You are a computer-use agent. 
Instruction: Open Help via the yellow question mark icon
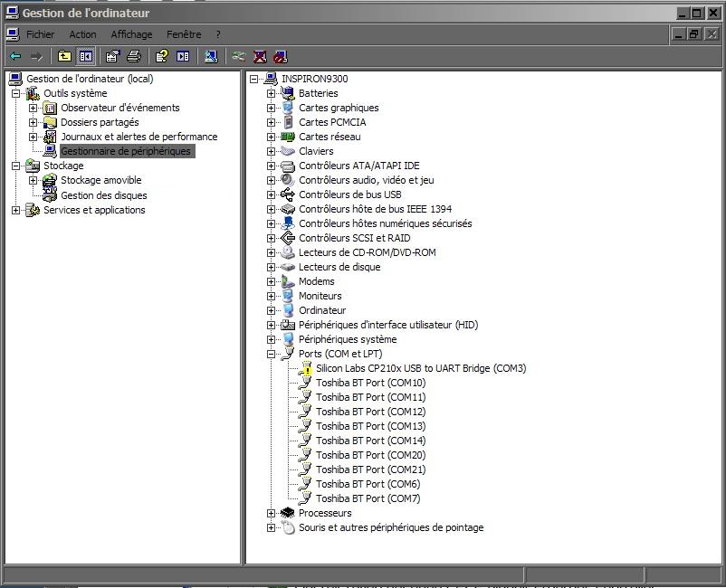click(162, 56)
